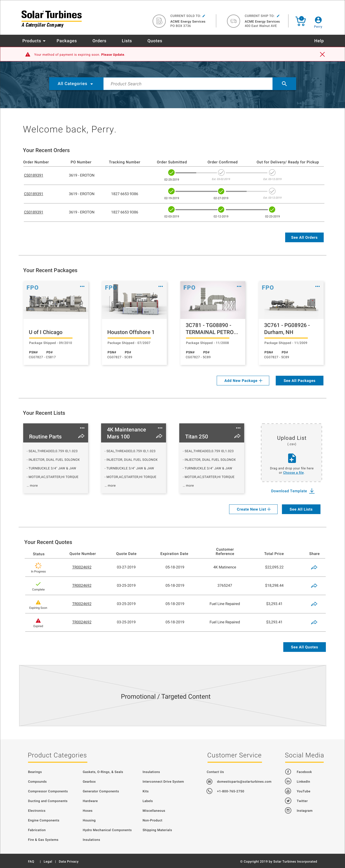Image resolution: width=345 pixels, height=868 pixels.
Task: Open options menu on 4K Maintenance Mars 100 list
Action: coord(160,428)
